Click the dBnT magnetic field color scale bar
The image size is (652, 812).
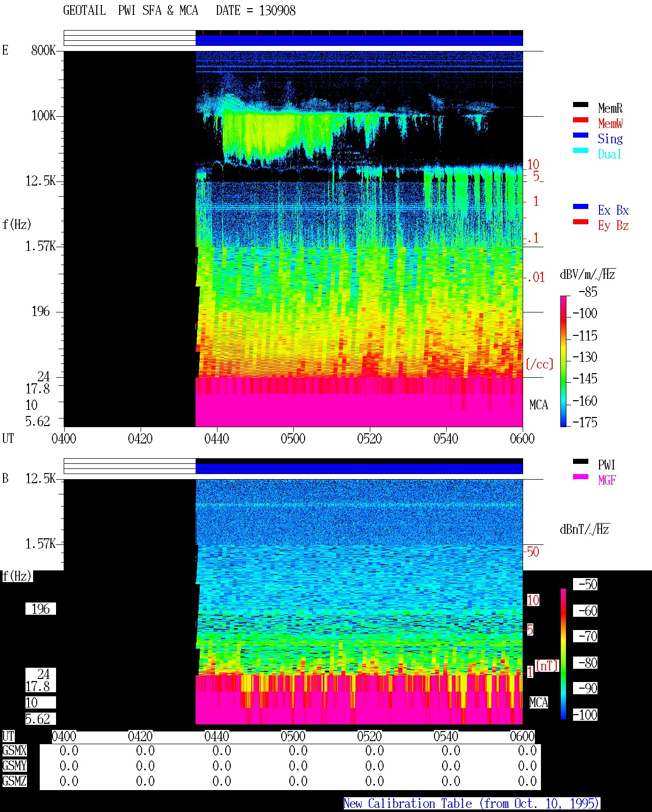coord(563,654)
